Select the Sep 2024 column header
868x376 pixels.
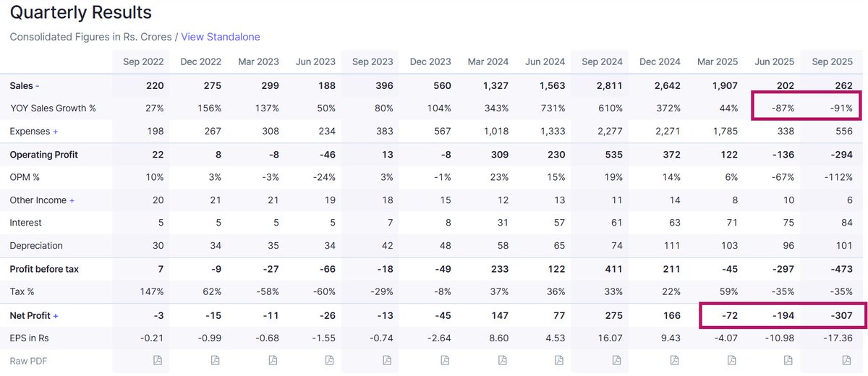click(x=601, y=62)
